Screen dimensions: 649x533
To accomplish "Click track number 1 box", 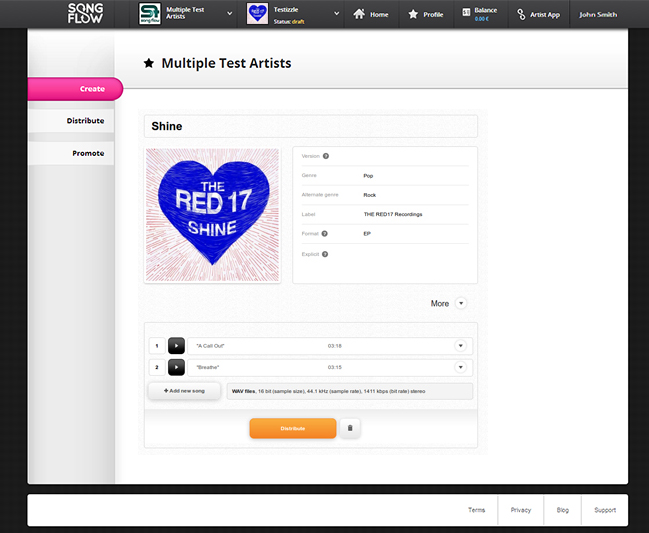I will point(157,346).
